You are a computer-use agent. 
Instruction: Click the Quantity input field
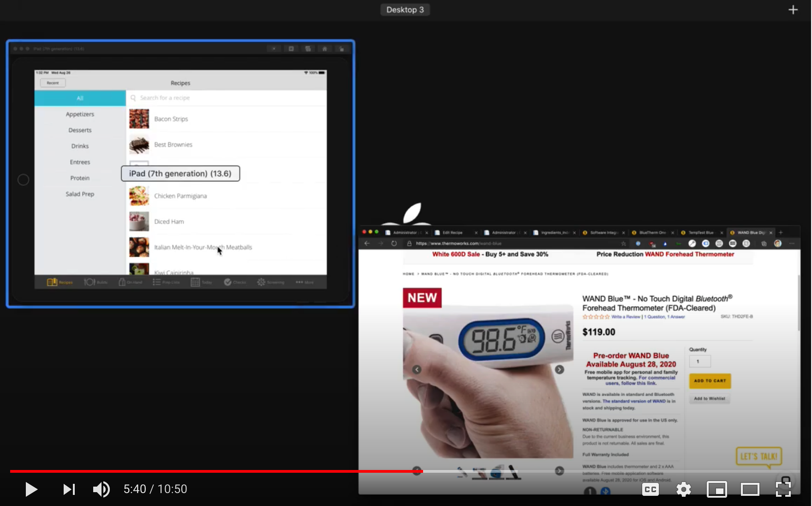[700, 361]
